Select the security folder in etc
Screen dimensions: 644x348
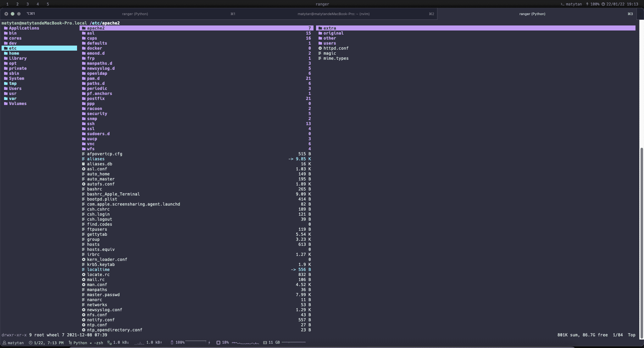[97, 114]
